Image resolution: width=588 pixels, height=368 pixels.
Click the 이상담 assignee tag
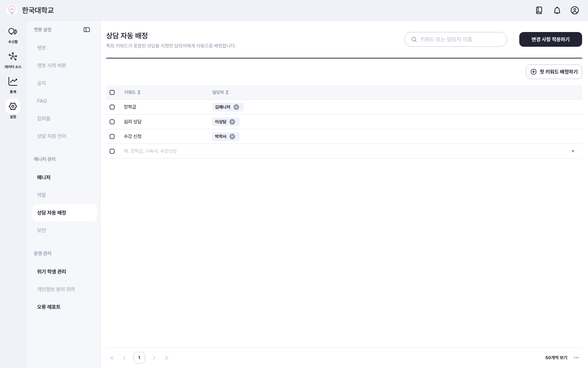pyautogui.click(x=226, y=122)
